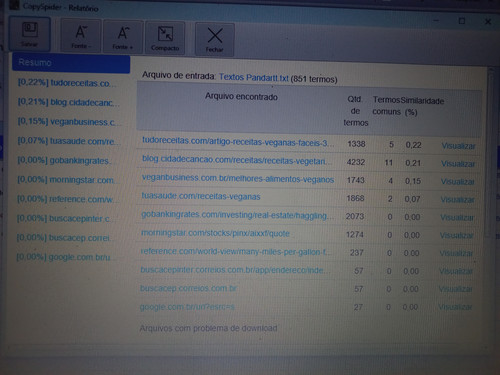Click the 4232 term count cell
500x375 pixels.
[x=356, y=162]
